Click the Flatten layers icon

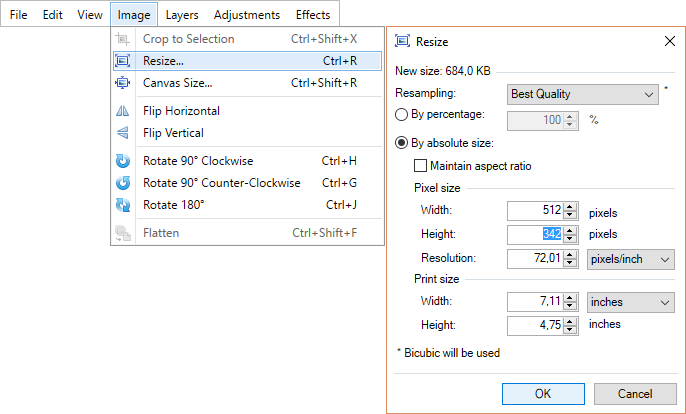[x=123, y=233]
